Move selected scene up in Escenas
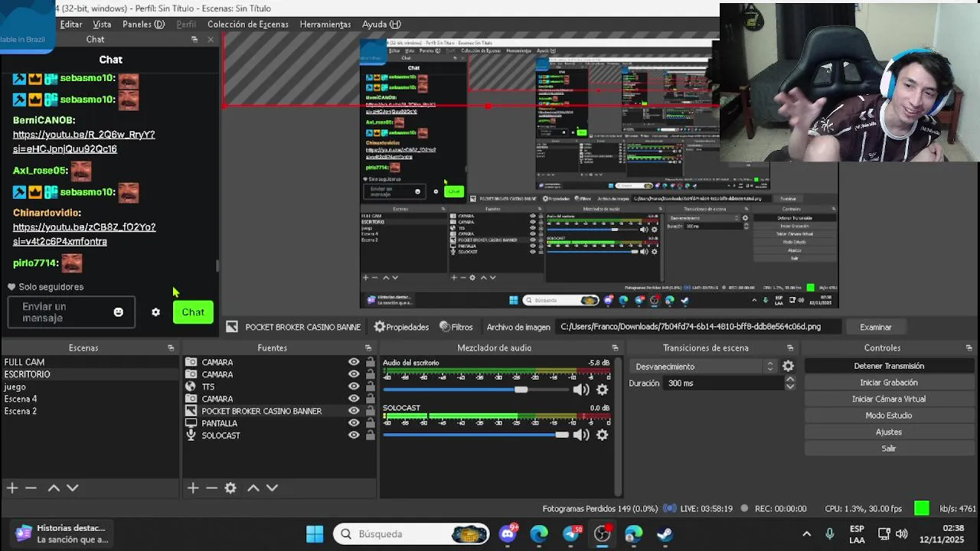 click(x=54, y=487)
